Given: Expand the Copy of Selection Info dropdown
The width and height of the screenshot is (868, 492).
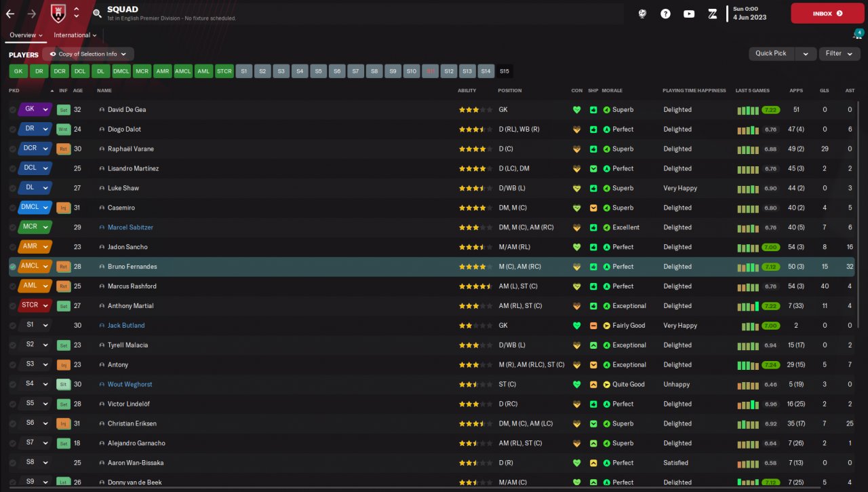Looking at the screenshot, I should (x=88, y=54).
